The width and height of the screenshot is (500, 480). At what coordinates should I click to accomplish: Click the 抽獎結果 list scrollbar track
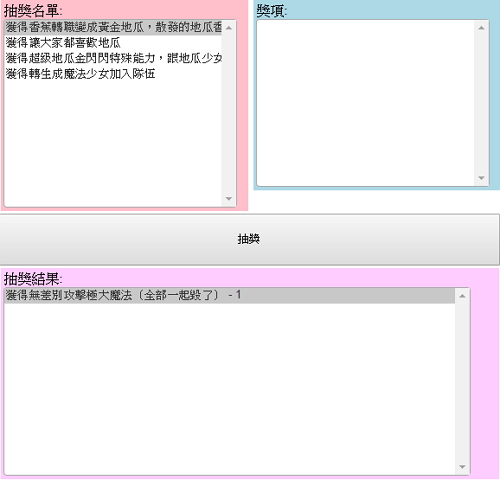pos(462,381)
